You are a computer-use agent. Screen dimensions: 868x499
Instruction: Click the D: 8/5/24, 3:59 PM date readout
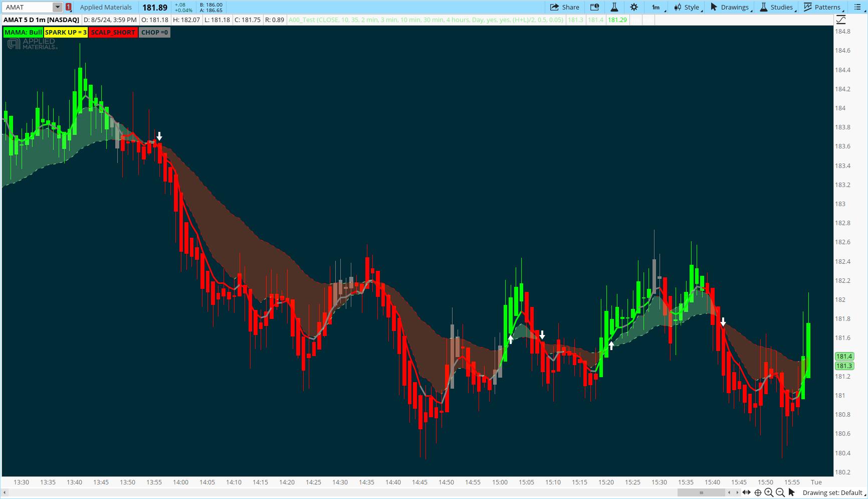click(110, 20)
